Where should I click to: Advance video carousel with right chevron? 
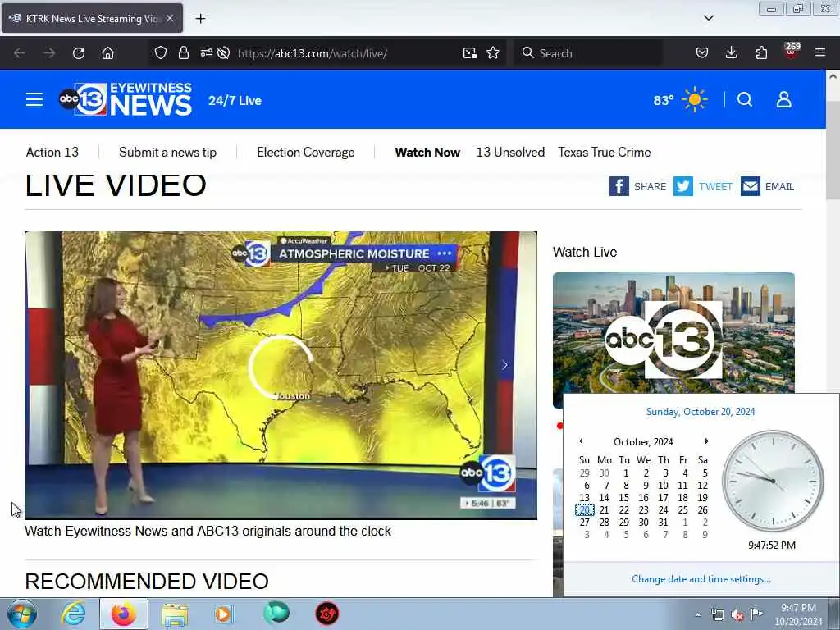pyautogui.click(x=504, y=365)
